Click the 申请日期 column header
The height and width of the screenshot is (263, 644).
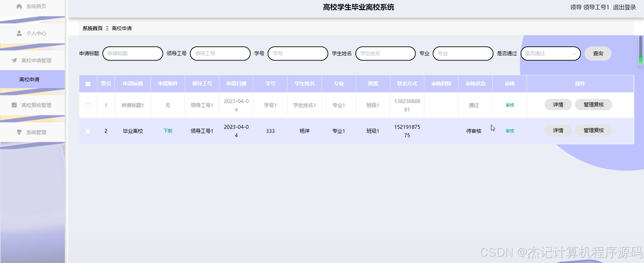[236, 84]
